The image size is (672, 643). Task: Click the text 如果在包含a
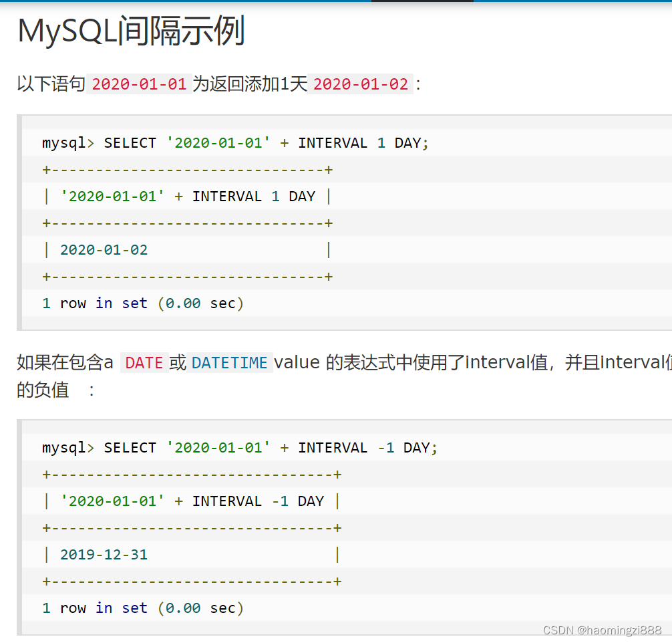65,362
